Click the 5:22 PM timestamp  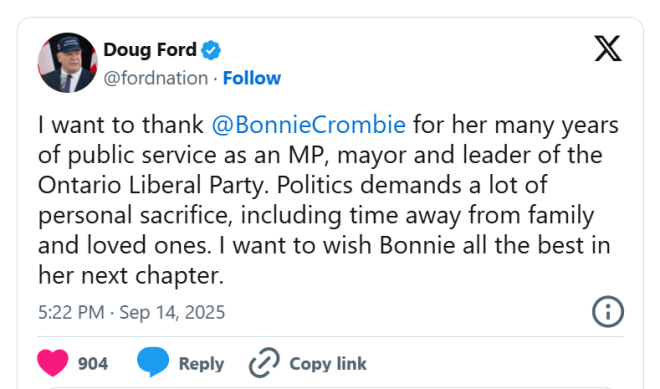click(71, 312)
